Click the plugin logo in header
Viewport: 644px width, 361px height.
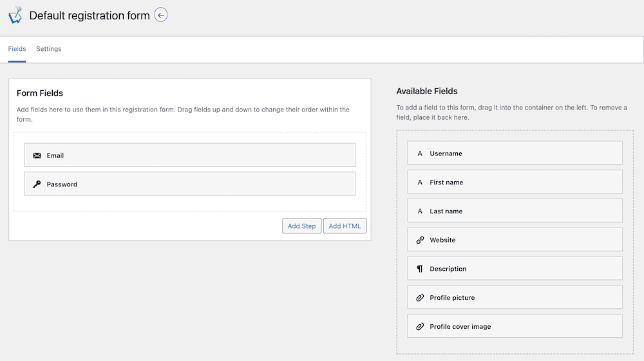coord(15,15)
